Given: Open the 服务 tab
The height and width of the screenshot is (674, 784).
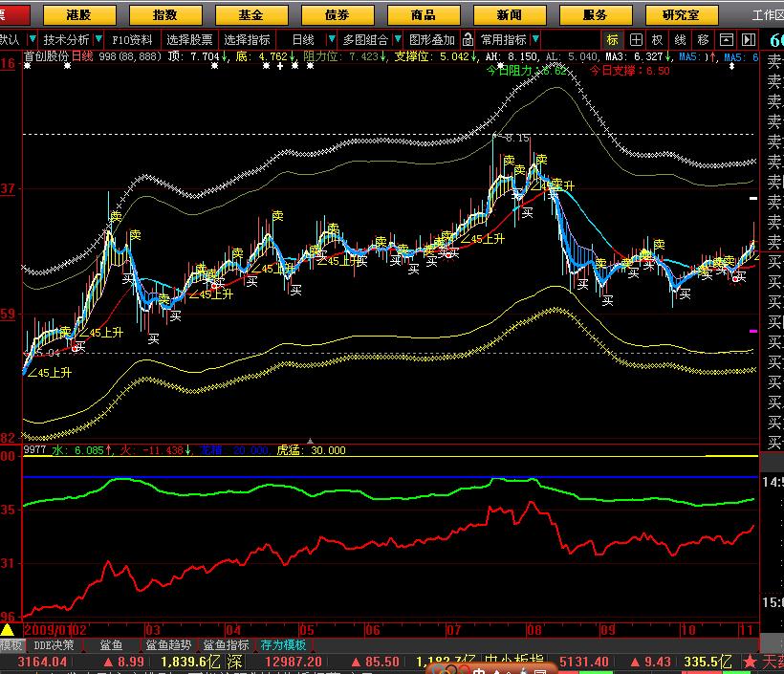Looking at the screenshot, I should (596, 15).
